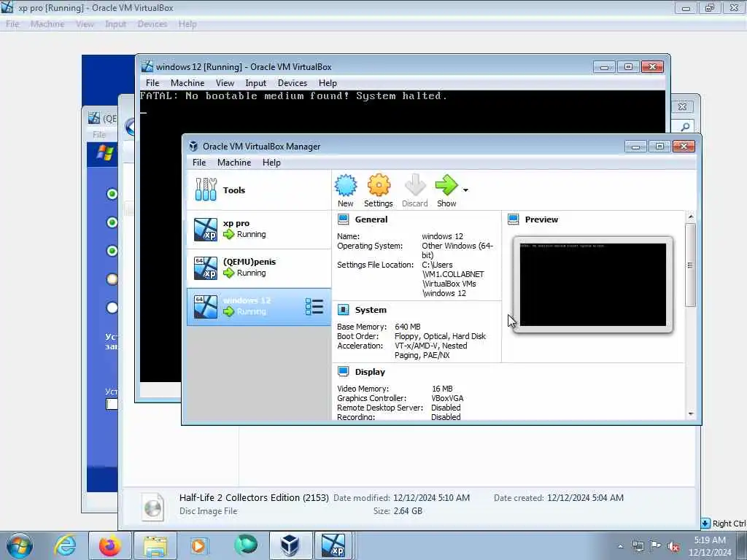Click the VirtualBox cube taskbar icon
This screenshot has height=560, width=747.
pyautogui.click(x=290, y=545)
